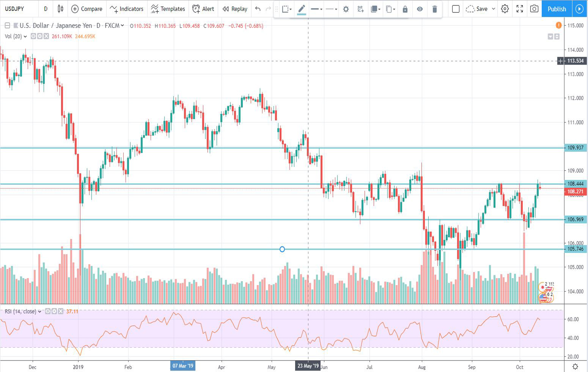Toggle drawing visibility with eye icon
The width and height of the screenshot is (588, 372).
pyautogui.click(x=419, y=9)
